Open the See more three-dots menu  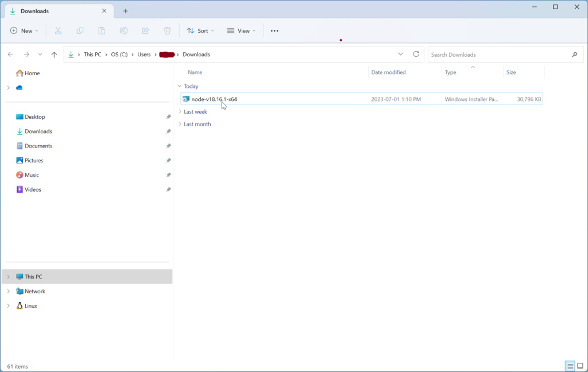point(274,31)
